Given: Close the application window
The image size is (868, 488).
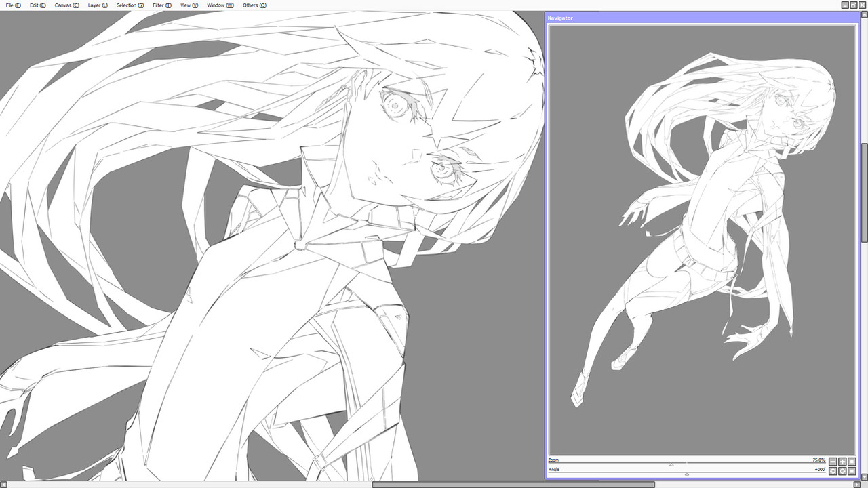Looking at the screenshot, I should pyautogui.click(x=863, y=5).
